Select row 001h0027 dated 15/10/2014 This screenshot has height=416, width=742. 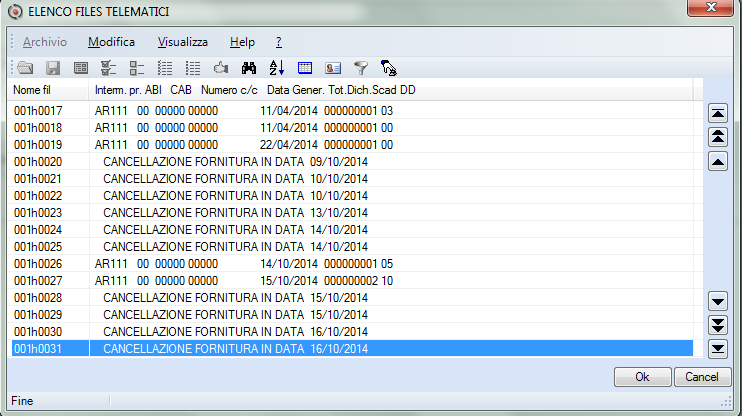point(352,281)
